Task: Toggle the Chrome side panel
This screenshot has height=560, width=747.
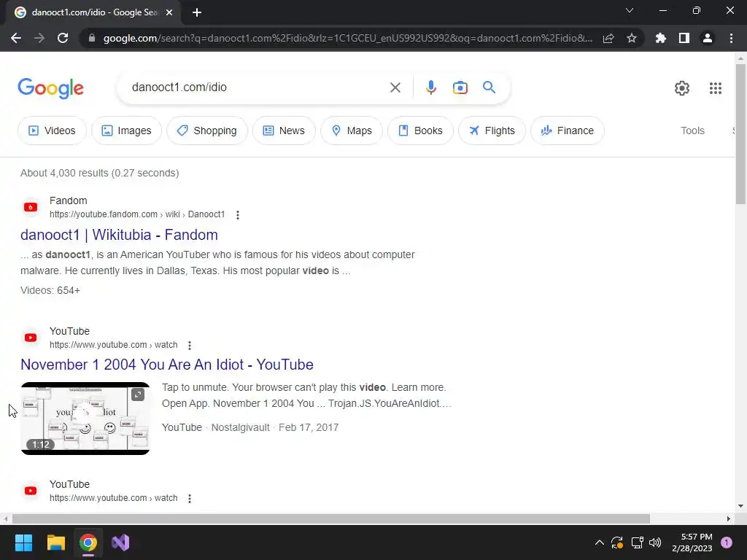Action: [684, 38]
